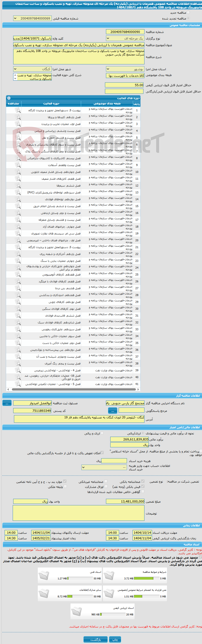The width and height of the screenshot is (202, 644).
Task: Open view icon for row 5 حمل و نقل
Action: click(17, 138)
